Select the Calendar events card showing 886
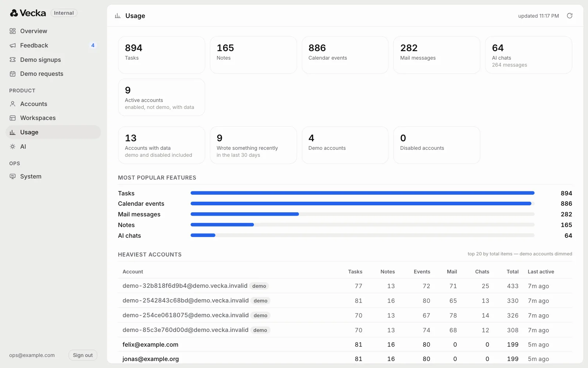The height and width of the screenshot is (368, 588). pyautogui.click(x=345, y=55)
